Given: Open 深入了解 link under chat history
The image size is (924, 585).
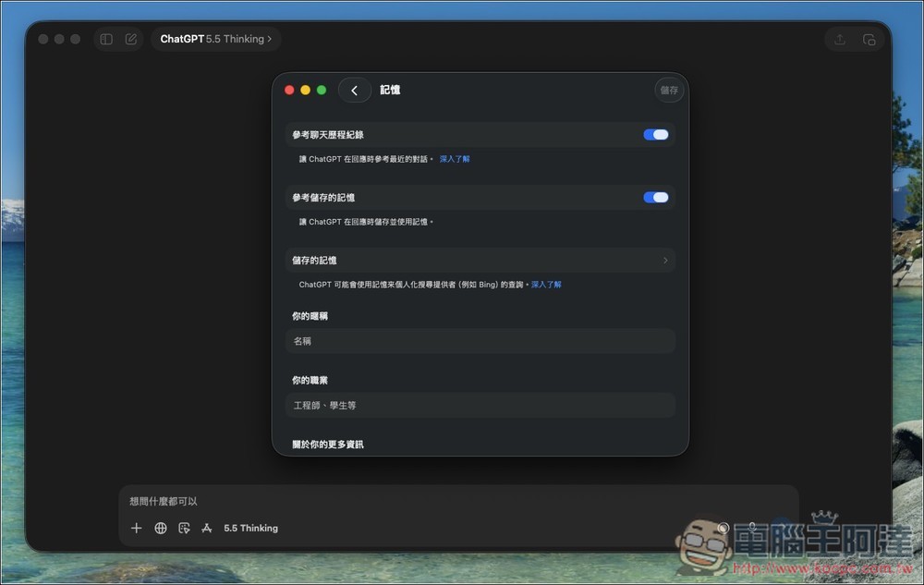Looking at the screenshot, I should 455,159.
